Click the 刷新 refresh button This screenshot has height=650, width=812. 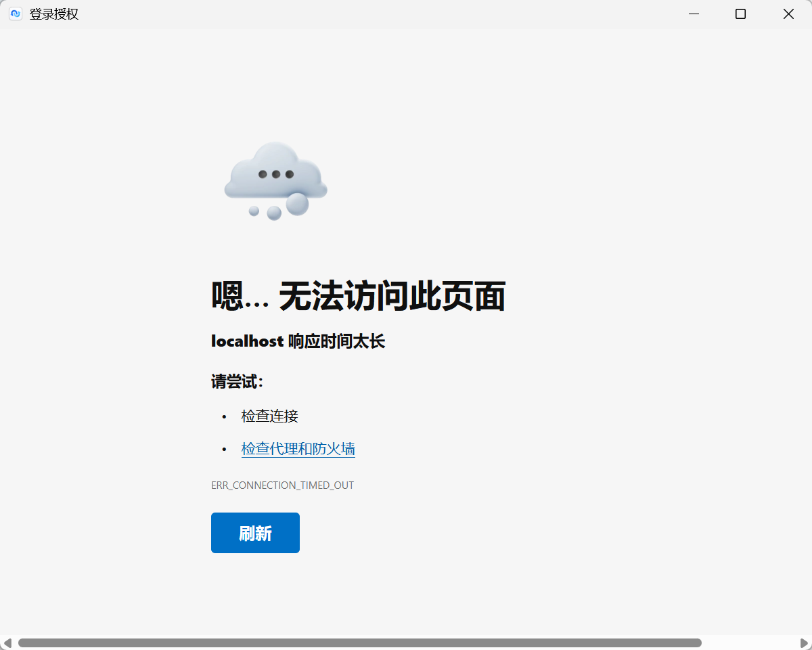(255, 533)
